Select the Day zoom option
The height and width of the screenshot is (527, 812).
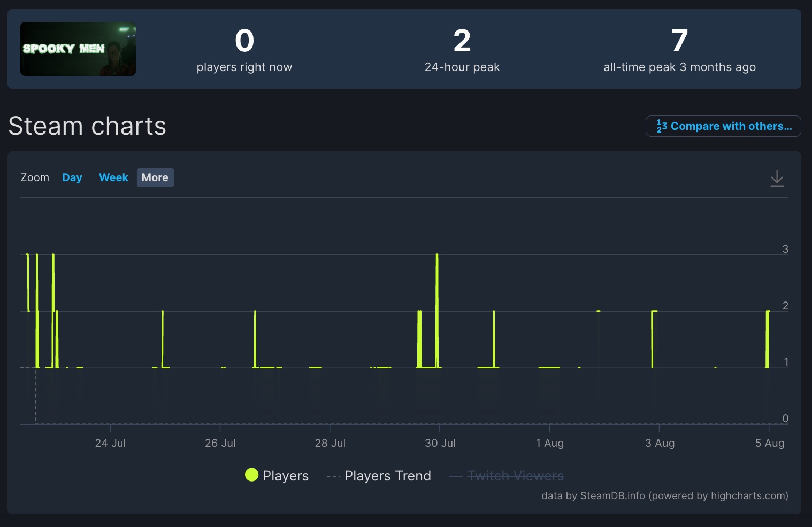(72, 177)
